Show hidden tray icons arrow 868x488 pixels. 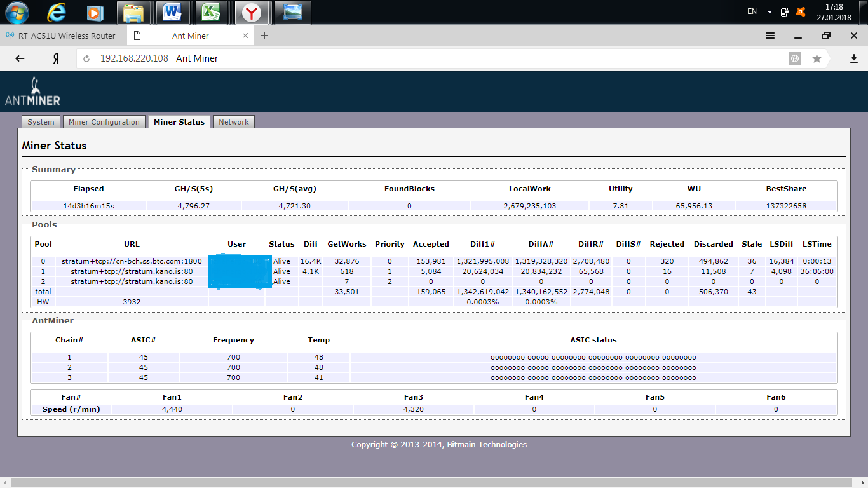770,11
